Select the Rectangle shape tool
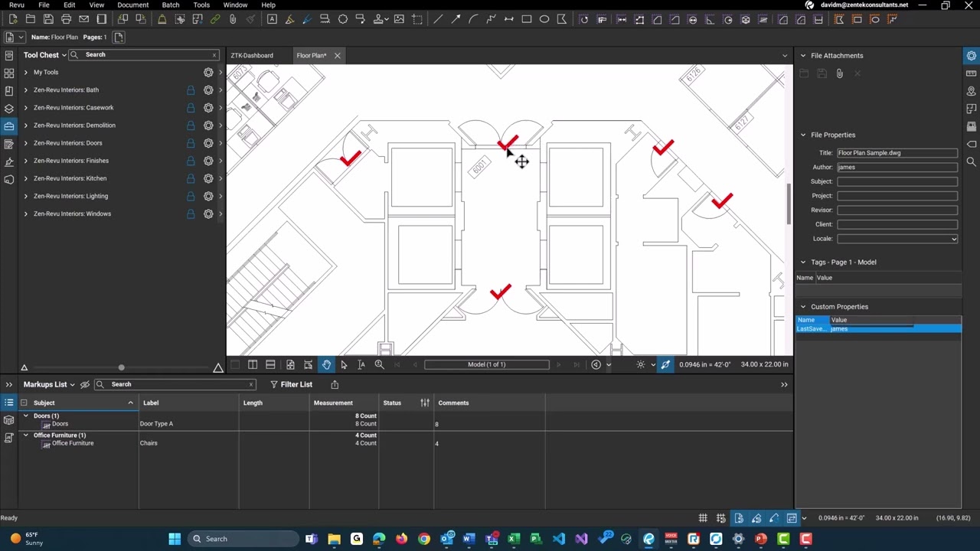This screenshot has width=980, height=551. pyautogui.click(x=527, y=19)
